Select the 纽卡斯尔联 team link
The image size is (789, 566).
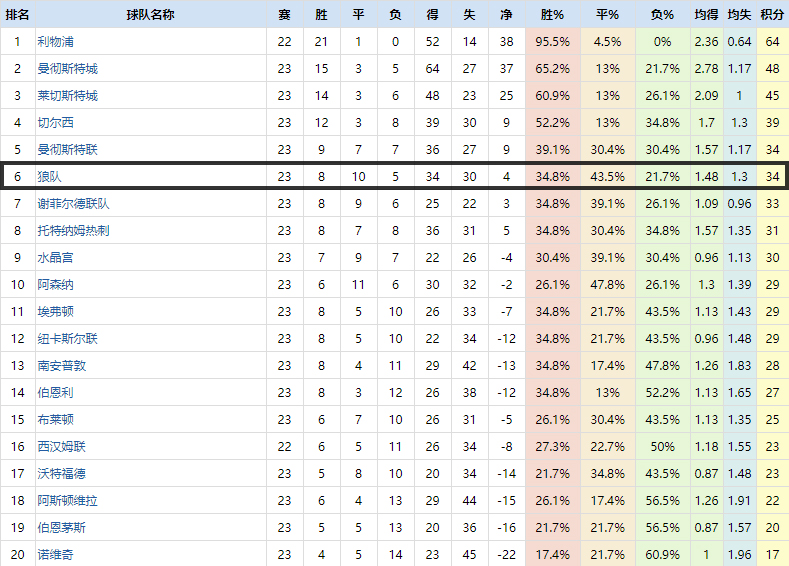click(67, 339)
